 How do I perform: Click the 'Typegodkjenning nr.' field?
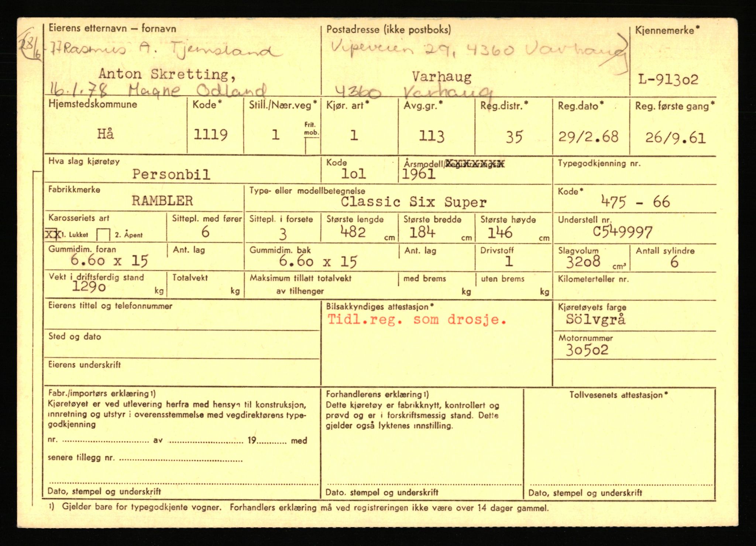coord(635,171)
